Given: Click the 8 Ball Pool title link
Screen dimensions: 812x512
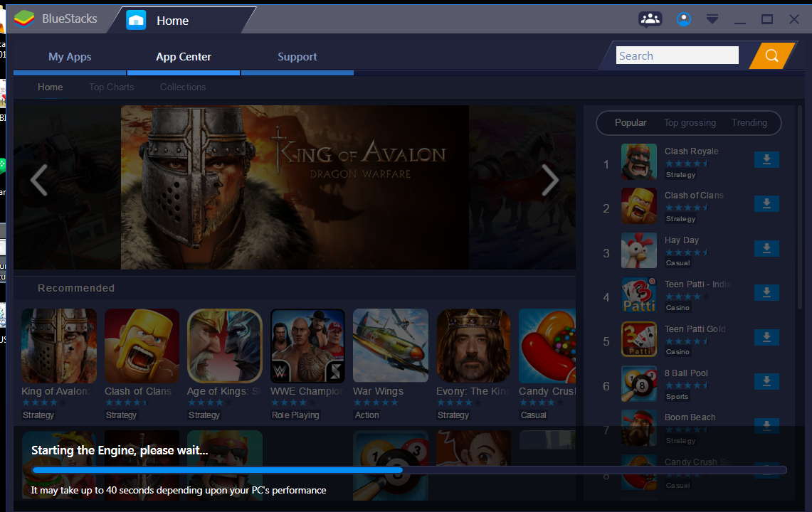Looking at the screenshot, I should 686,373.
